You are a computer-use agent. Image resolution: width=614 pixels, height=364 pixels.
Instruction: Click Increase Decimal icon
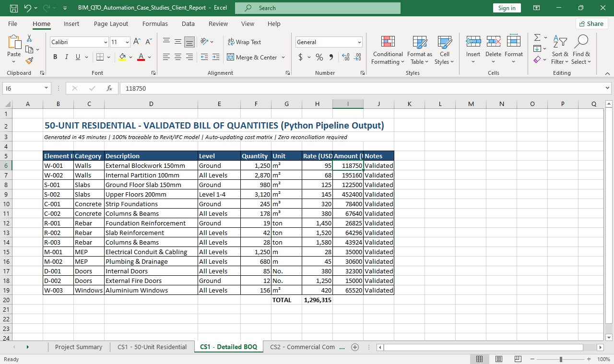(x=346, y=57)
